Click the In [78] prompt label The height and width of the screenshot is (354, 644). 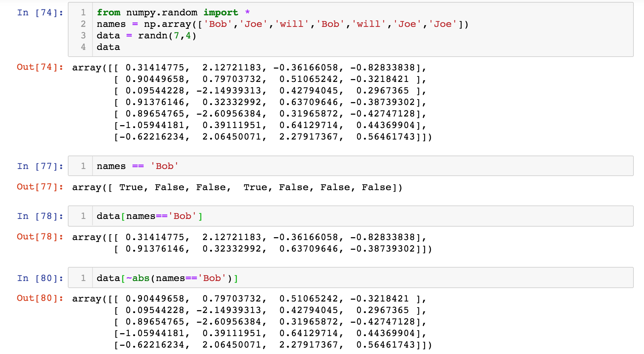point(40,216)
